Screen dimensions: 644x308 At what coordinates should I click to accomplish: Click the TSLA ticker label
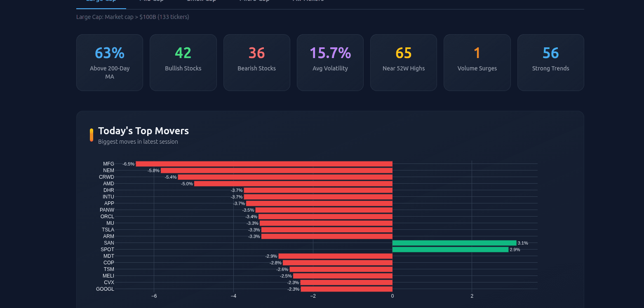click(108, 229)
